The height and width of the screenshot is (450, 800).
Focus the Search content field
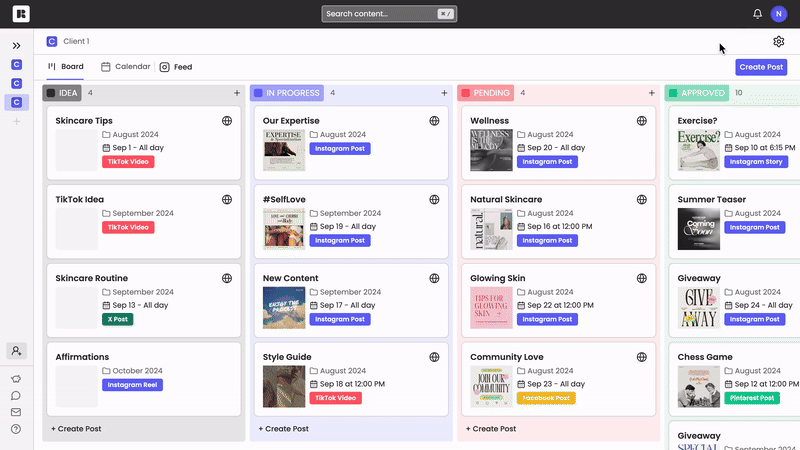(389, 14)
